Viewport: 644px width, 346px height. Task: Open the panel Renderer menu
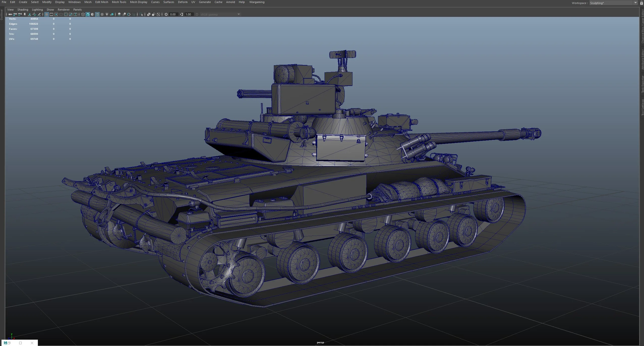tap(64, 10)
